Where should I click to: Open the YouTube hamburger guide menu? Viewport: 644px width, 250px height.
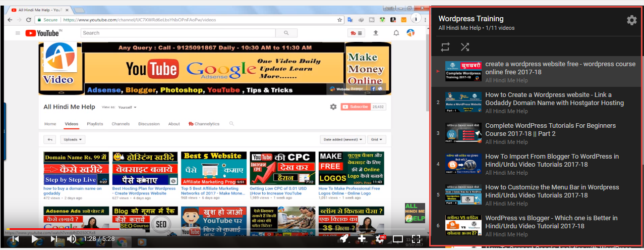point(18,33)
